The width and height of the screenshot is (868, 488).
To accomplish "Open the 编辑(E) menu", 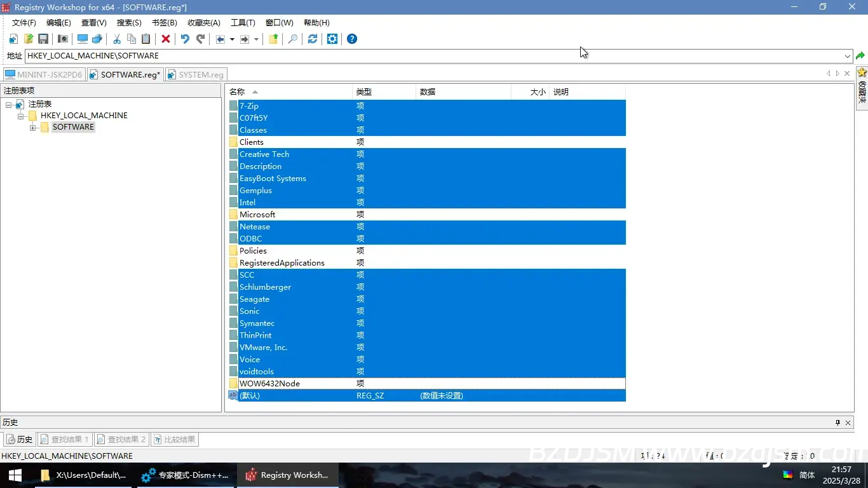I will (x=58, y=23).
